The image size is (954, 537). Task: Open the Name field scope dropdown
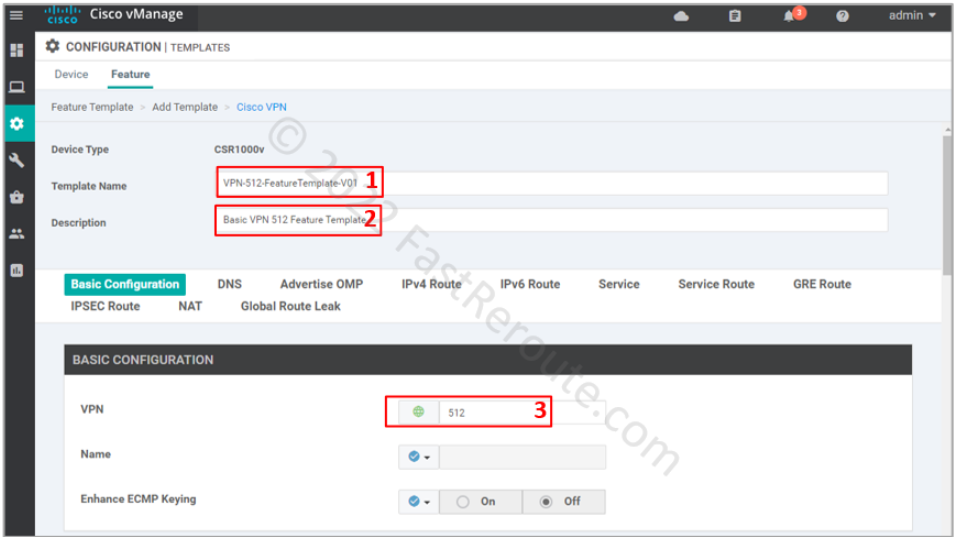coord(419,457)
